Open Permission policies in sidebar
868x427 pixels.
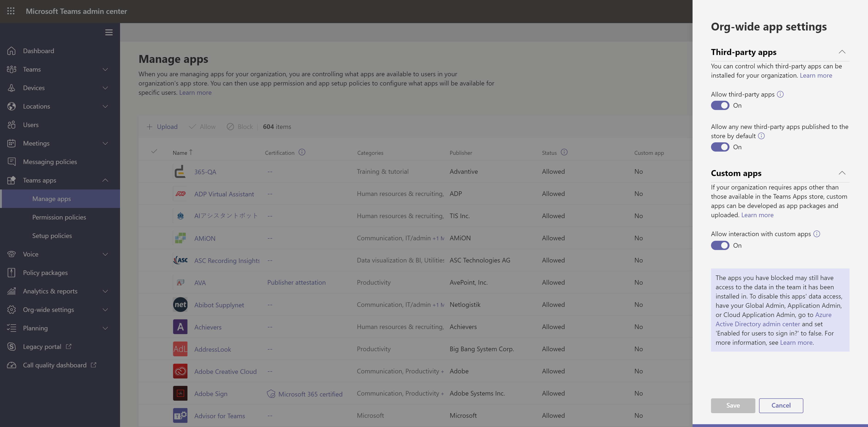pos(59,217)
